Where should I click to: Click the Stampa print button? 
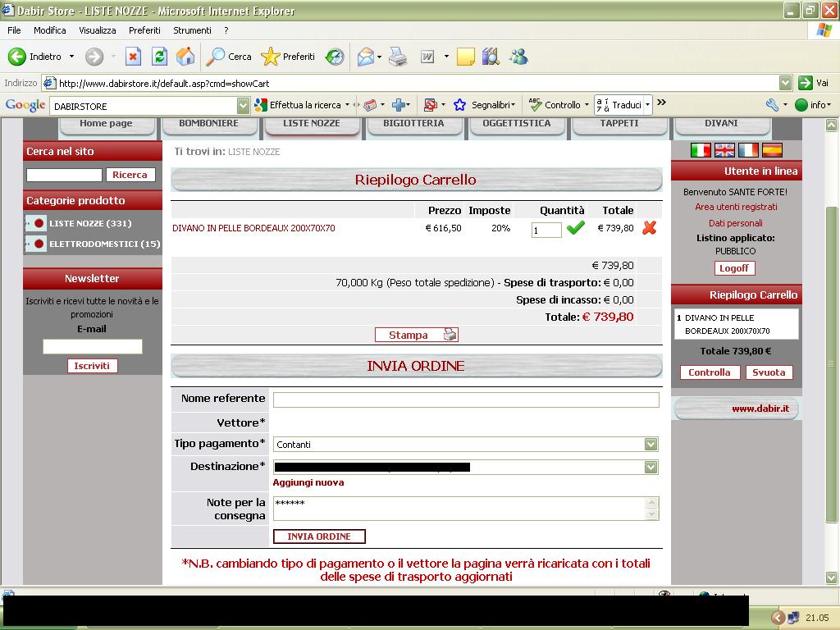tap(416, 335)
